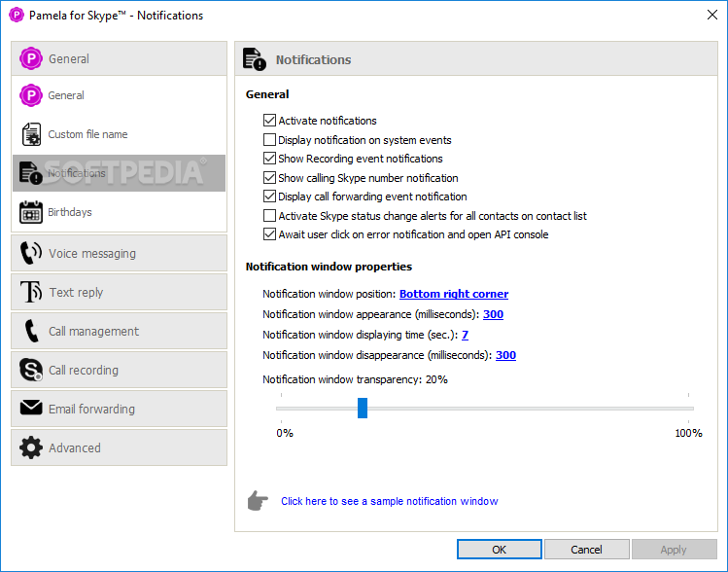Collapse the General section header
The height and width of the screenshot is (572, 728).
point(119,58)
